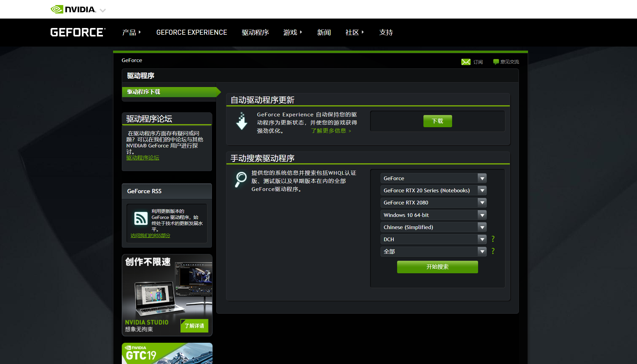Open the GeForce product type dropdown
Viewport: 637px width, 364px height.
click(x=433, y=178)
